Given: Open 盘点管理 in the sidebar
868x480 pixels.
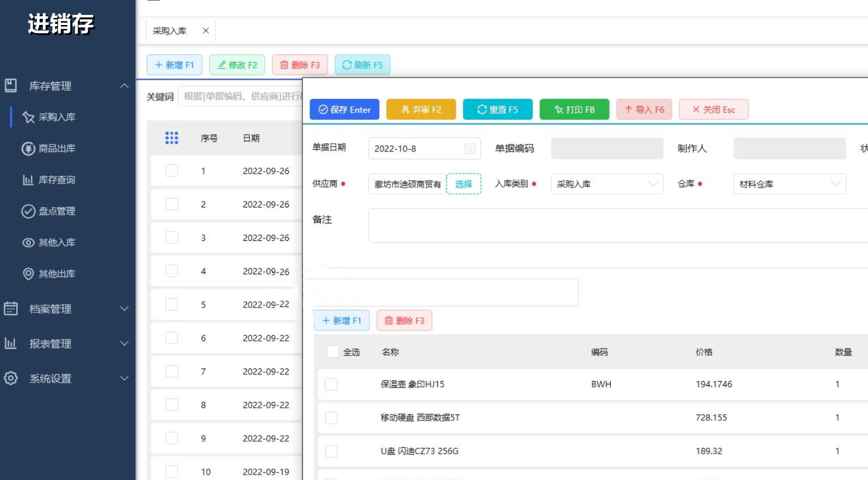Looking at the screenshot, I should [x=57, y=211].
